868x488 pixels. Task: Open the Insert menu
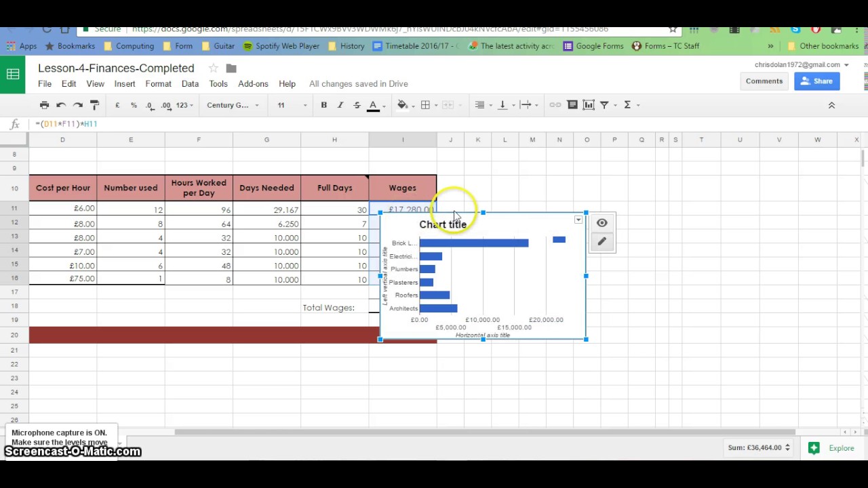(x=125, y=84)
